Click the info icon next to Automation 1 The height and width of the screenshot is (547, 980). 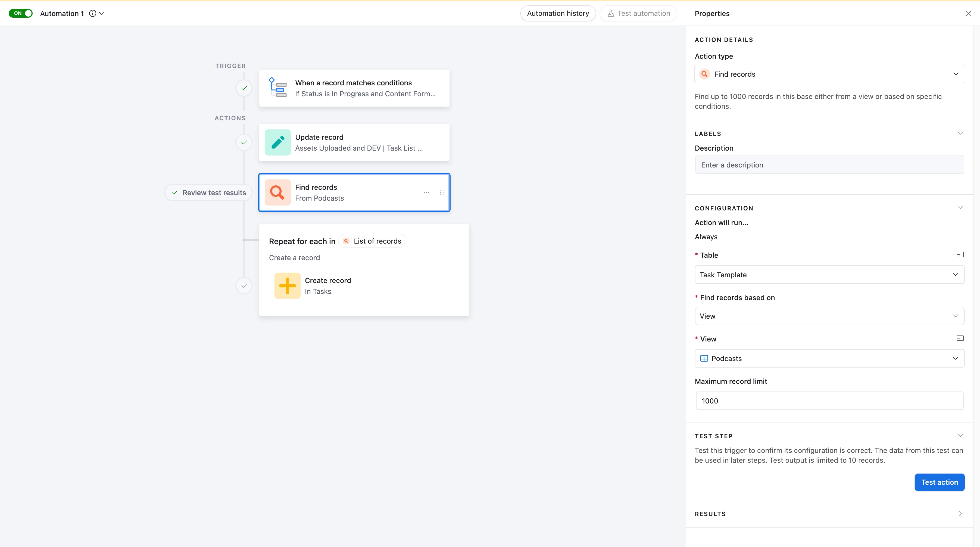(x=92, y=13)
